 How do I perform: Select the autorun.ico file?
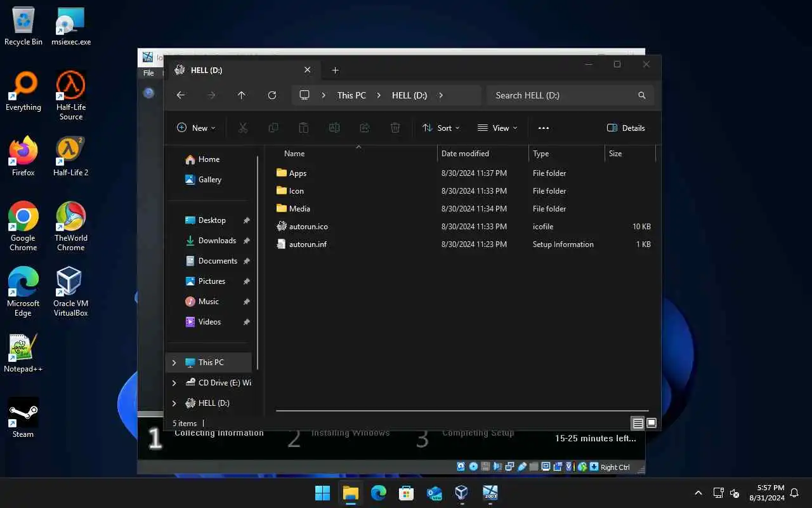click(x=308, y=227)
